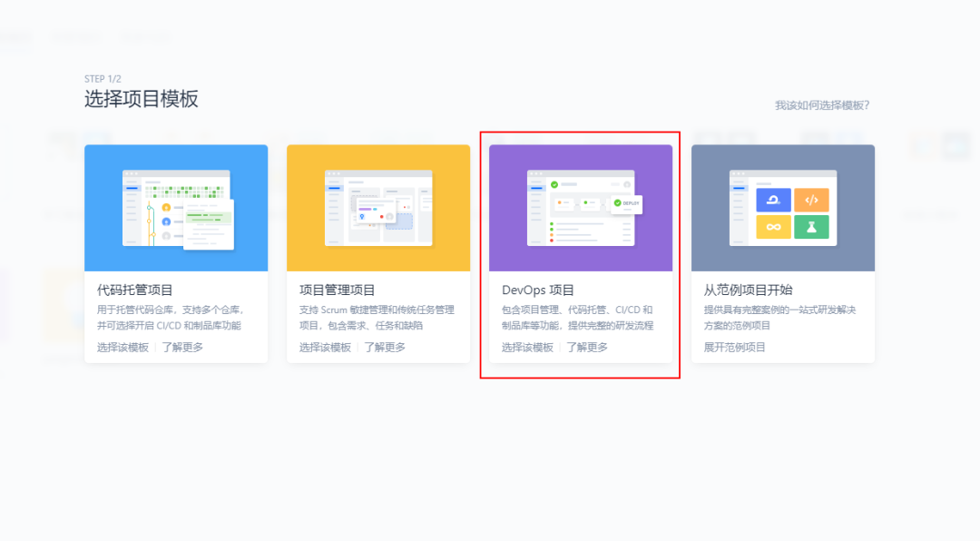Click the DevOps 项目 card title
Viewport: 980px width, 541px height.
click(537, 290)
